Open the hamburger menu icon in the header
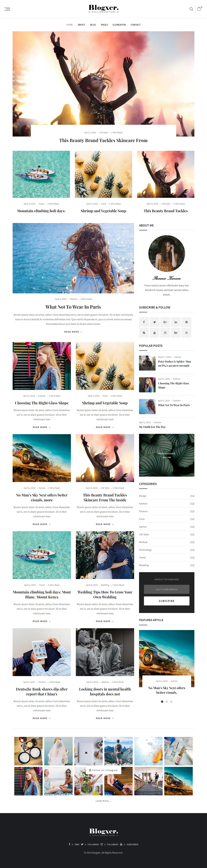The image size is (207, 868). (x=7, y=9)
